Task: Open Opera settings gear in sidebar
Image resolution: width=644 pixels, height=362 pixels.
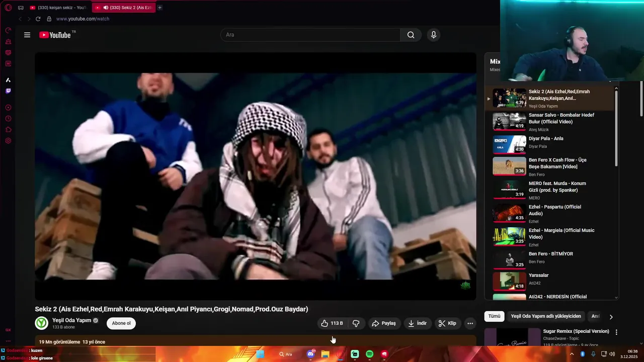Action: 8,141
